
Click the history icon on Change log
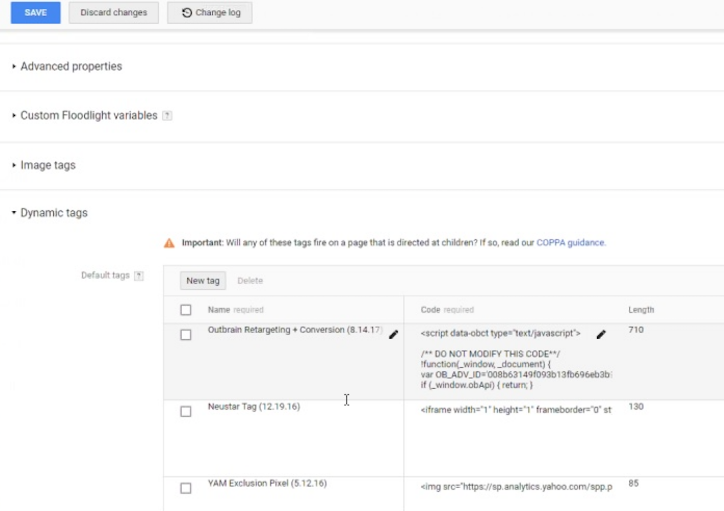pyautogui.click(x=187, y=13)
